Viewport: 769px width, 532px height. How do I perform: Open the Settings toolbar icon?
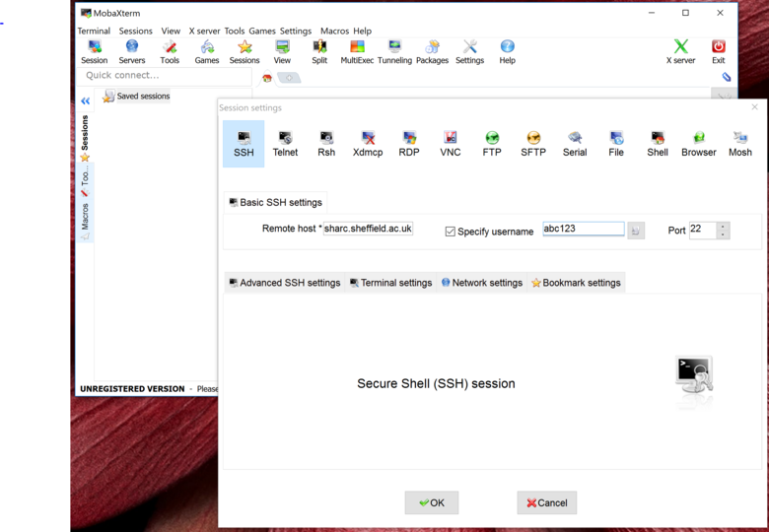click(470, 52)
